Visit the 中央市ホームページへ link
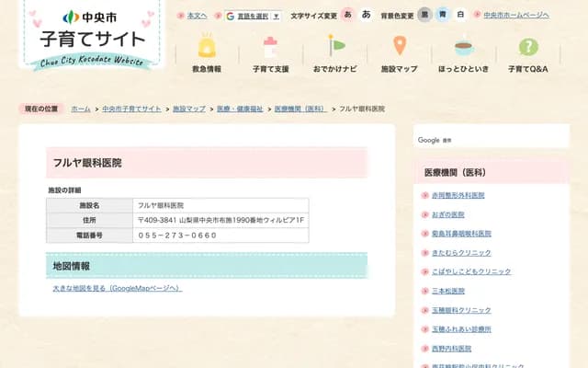Screen dimensions: 588x368 [515, 16]
